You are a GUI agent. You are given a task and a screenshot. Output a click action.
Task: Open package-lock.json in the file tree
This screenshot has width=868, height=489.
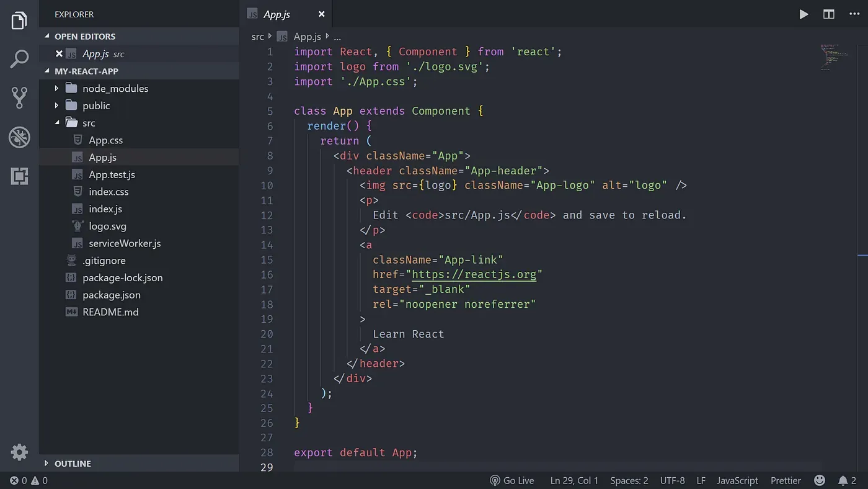click(122, 278)
